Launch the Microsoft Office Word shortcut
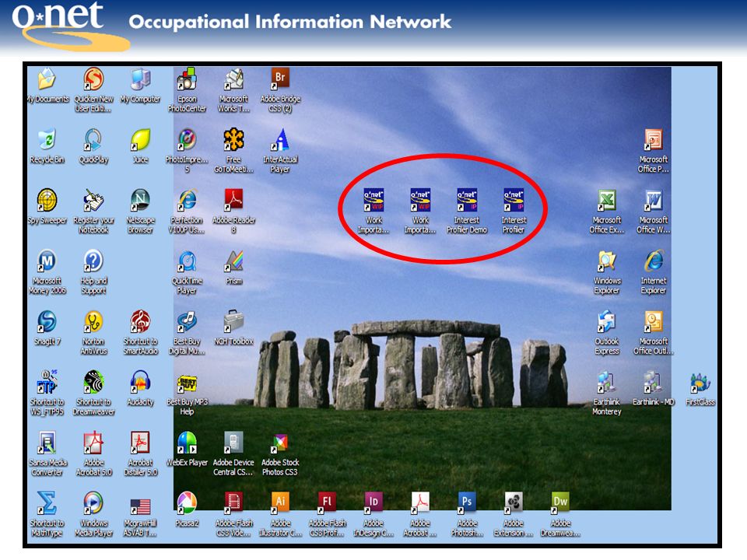Screen dimensions: 747x560 654,200
